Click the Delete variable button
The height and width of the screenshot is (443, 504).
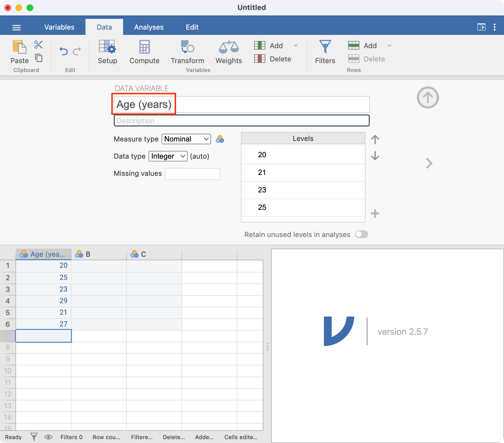click(273, 59)
